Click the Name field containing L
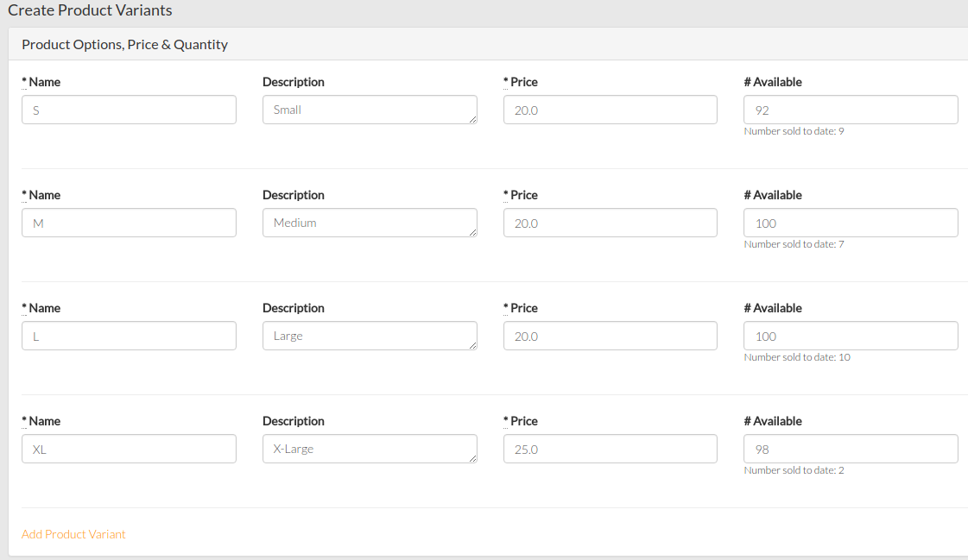 (x=129, y=336)
